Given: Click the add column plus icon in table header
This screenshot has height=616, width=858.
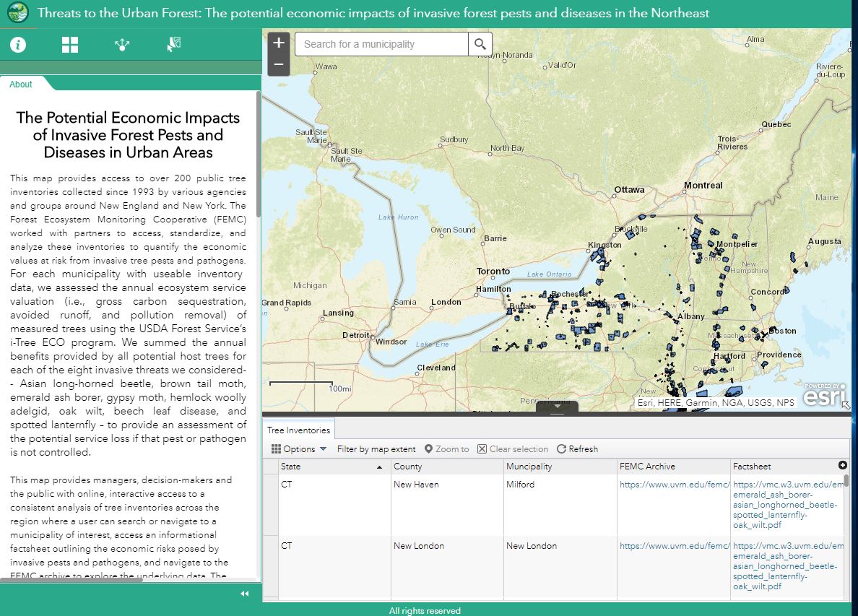Looking at the screenshot, I should (843, 466).
